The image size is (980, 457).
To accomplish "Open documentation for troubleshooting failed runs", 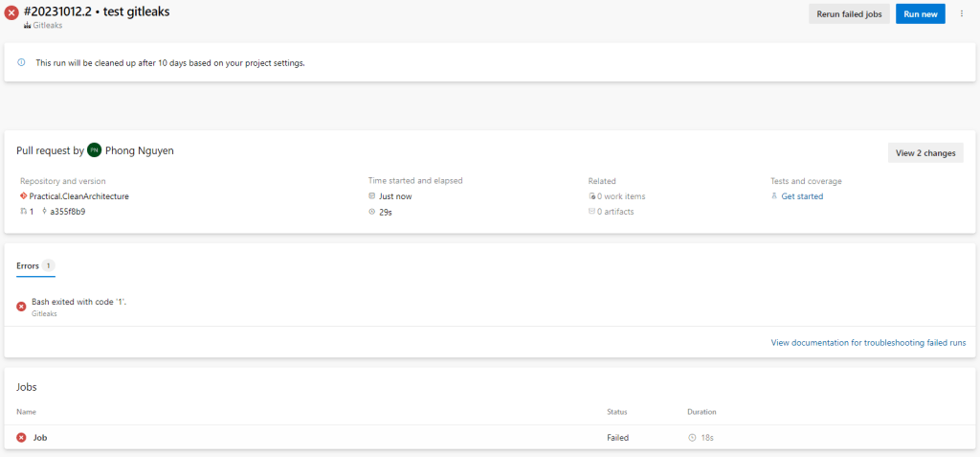I will [868, 342].
